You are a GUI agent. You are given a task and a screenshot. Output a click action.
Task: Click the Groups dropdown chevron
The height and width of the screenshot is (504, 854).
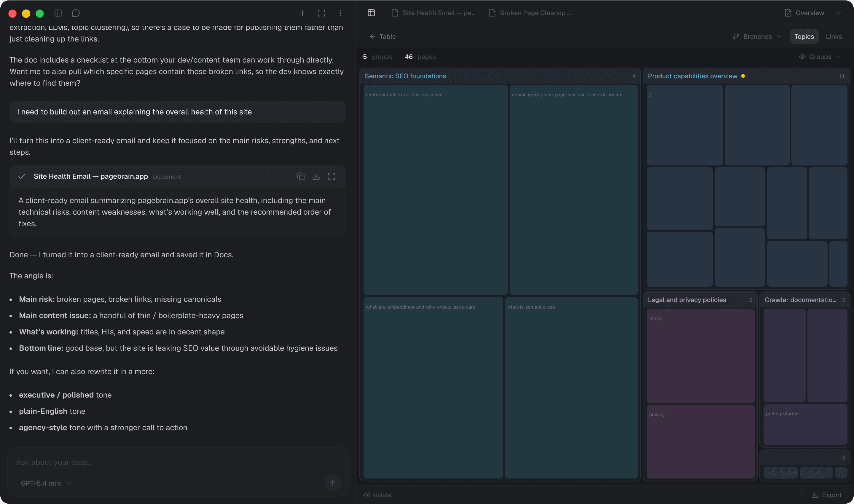tap(838, 57)
